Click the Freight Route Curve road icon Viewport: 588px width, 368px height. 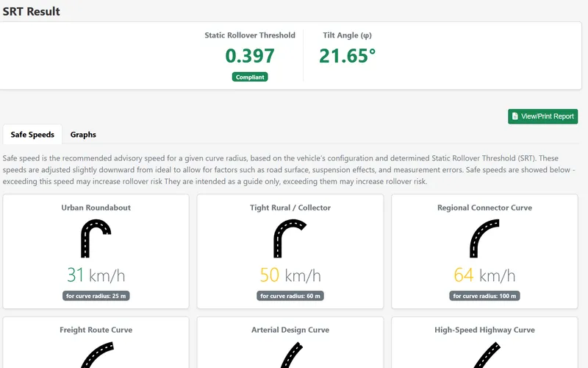[97, 355]
